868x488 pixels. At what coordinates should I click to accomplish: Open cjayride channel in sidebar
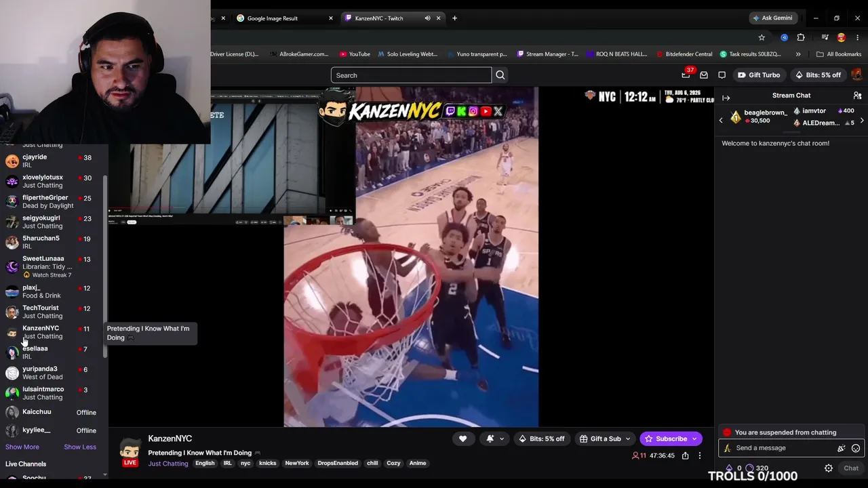coord(52,161)
